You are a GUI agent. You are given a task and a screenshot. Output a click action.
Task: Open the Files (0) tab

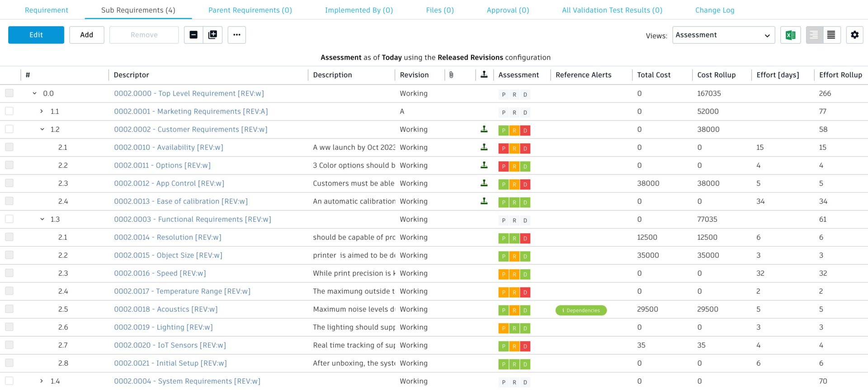(439, 10)
